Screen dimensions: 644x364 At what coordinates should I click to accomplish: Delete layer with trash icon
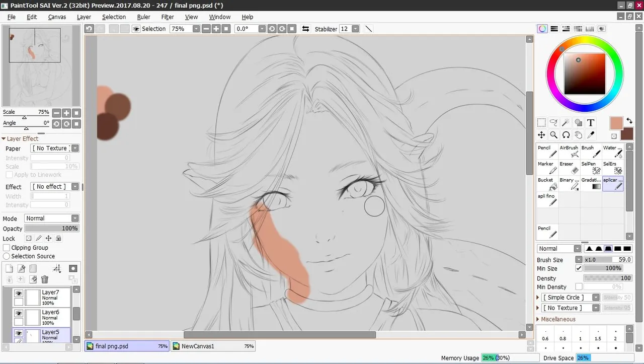point(45,279)
